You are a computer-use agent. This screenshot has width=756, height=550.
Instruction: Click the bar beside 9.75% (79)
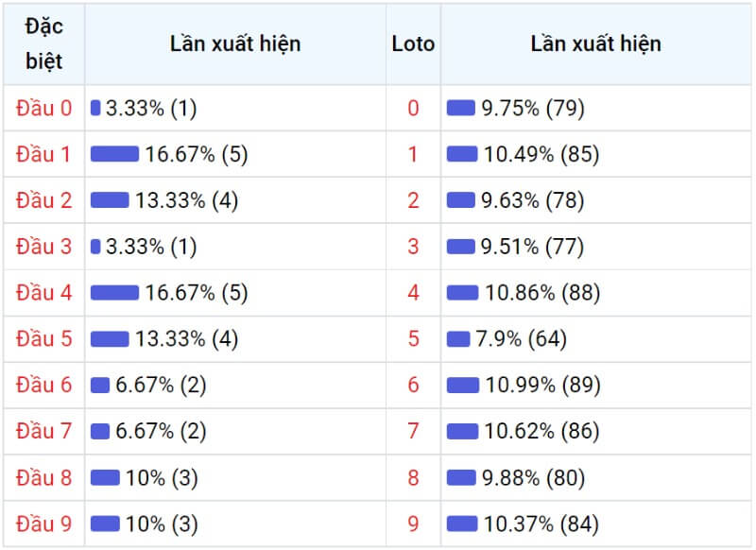(x=461, y=108)
